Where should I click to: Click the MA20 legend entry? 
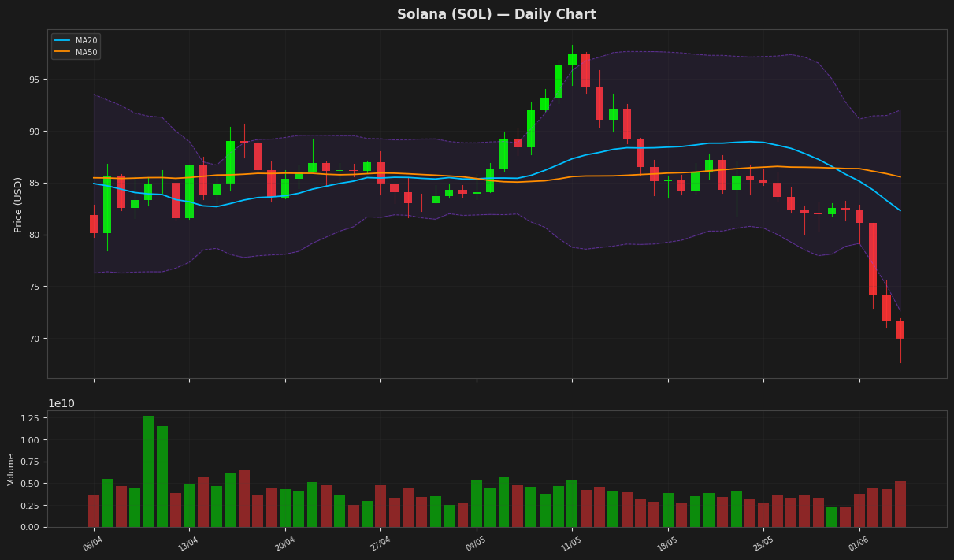point(76,40)
